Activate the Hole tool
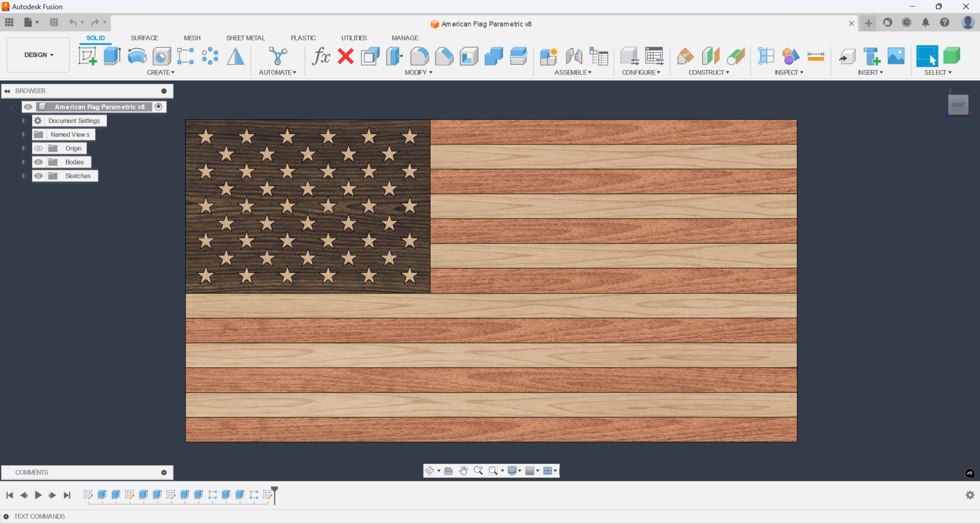Screen dimensions: 980x524 pos(161,56)
